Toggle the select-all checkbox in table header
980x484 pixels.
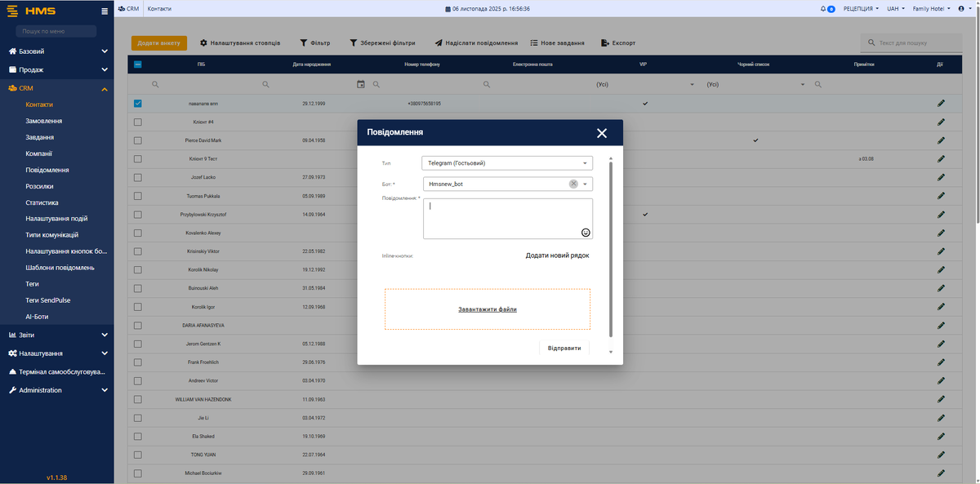[137, 64]
